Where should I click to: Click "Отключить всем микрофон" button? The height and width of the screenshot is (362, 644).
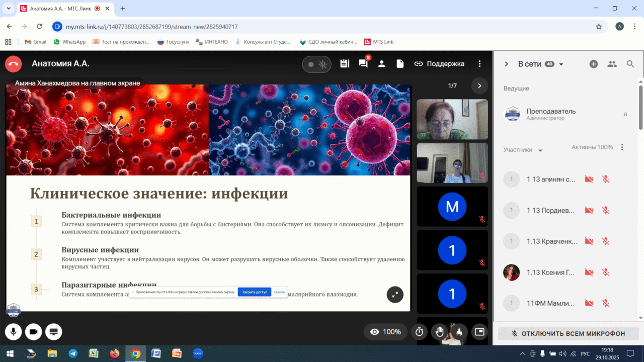568,333
